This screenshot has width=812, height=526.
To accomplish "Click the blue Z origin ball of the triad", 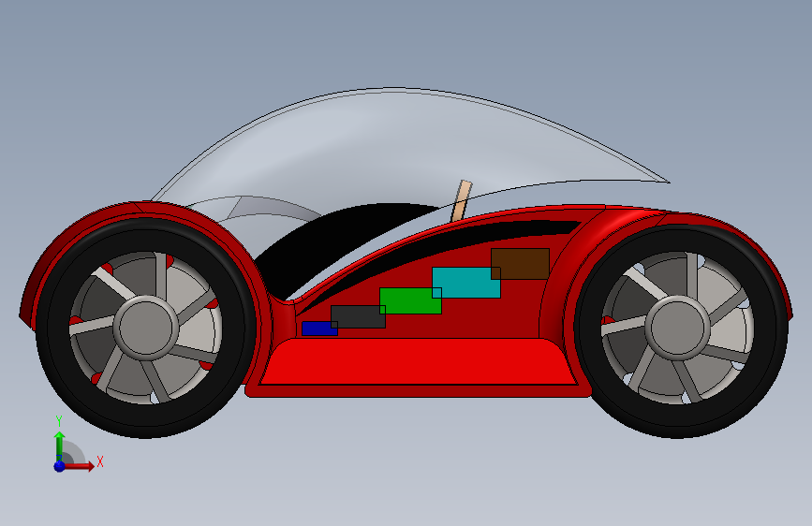I will point(60,466).
